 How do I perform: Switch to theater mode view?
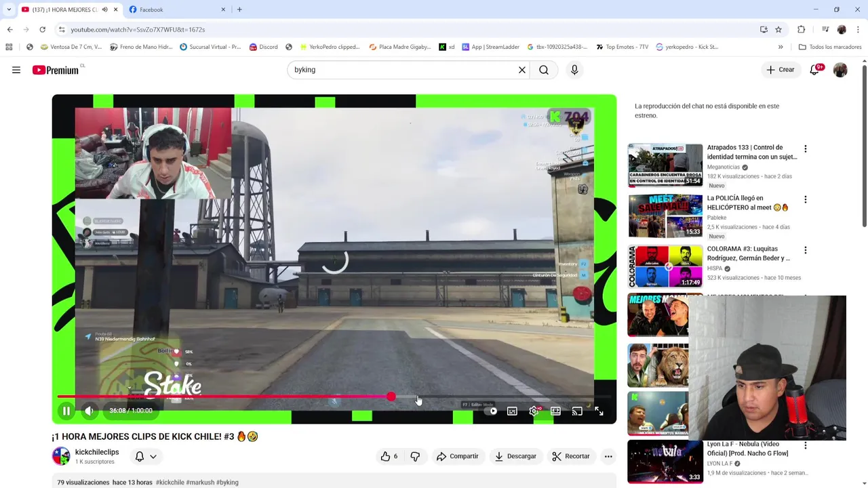point(555,411)
